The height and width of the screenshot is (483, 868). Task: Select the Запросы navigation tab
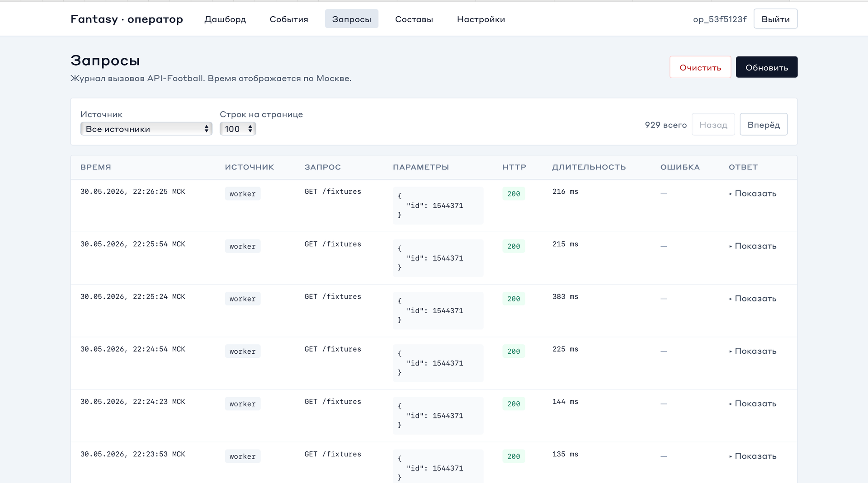point(352,19)
